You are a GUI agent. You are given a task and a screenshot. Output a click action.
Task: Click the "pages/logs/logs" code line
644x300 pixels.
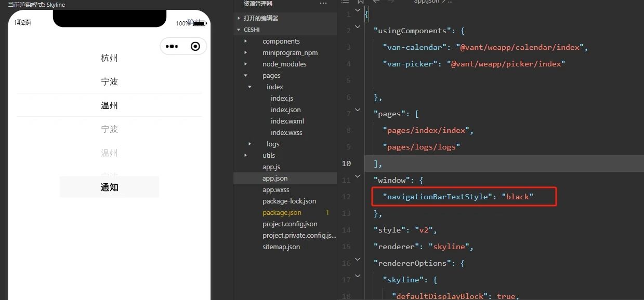pyautogui.click(x=422, y=147)
